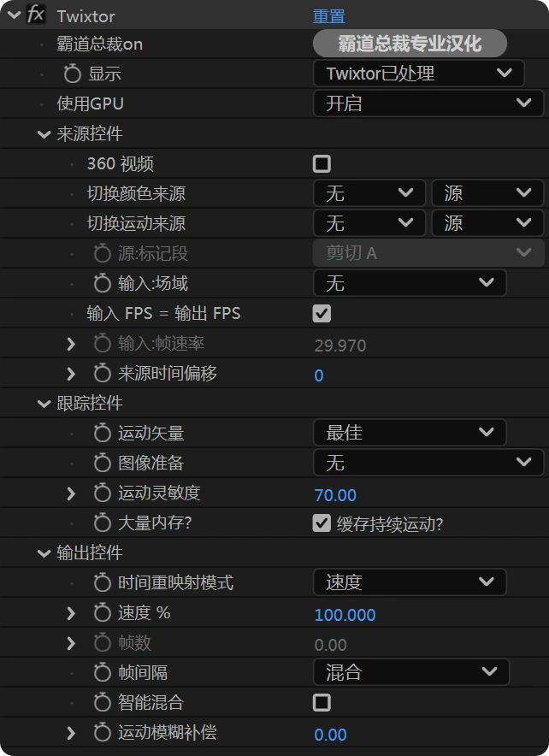
Task: Click dimmed stopwatch icon for 帧数
Action: pos(102,642)
